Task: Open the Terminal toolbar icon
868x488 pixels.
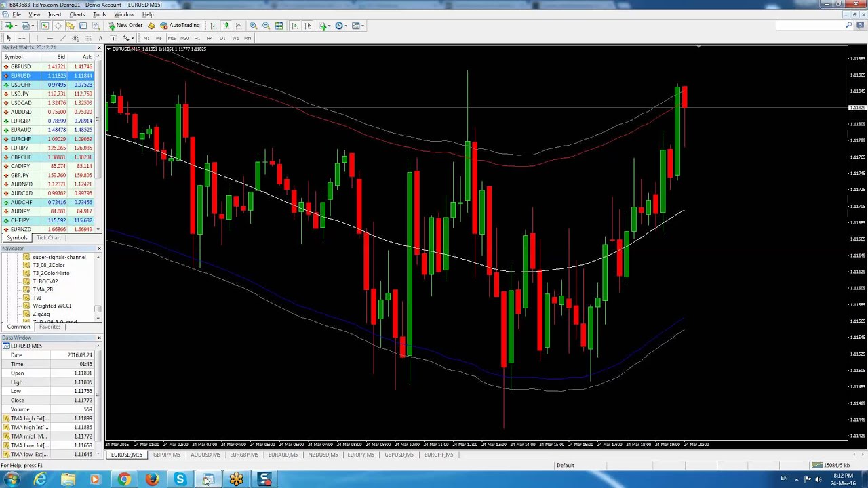Action: tap(83, 26)
